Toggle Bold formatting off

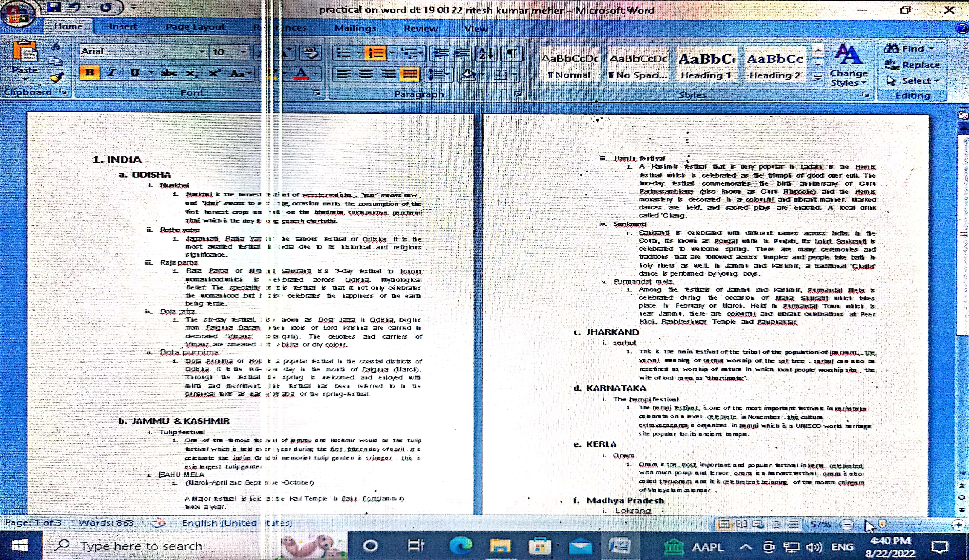pyautogui.click(x=90, y=73)
